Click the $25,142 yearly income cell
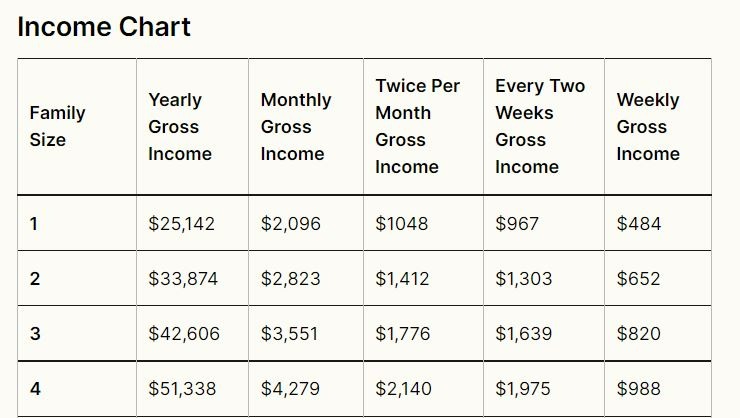Image resolution: width=740 pixels, height=418 pixels. [x=181, y=224]
